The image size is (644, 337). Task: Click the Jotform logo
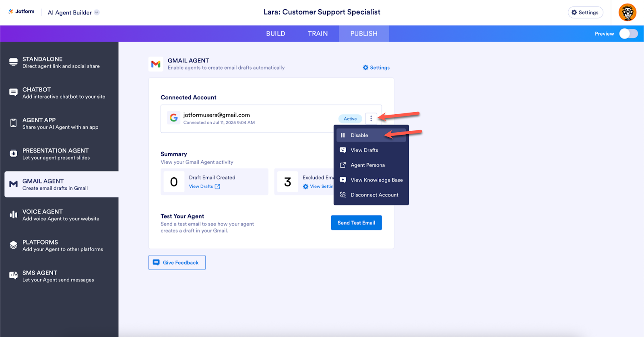pos(22,12)
